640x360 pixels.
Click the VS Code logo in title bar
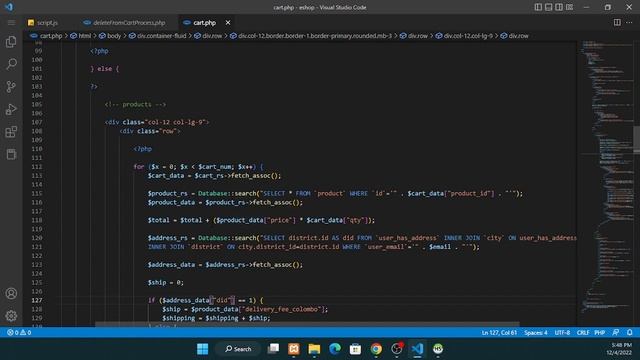point(9,7)
